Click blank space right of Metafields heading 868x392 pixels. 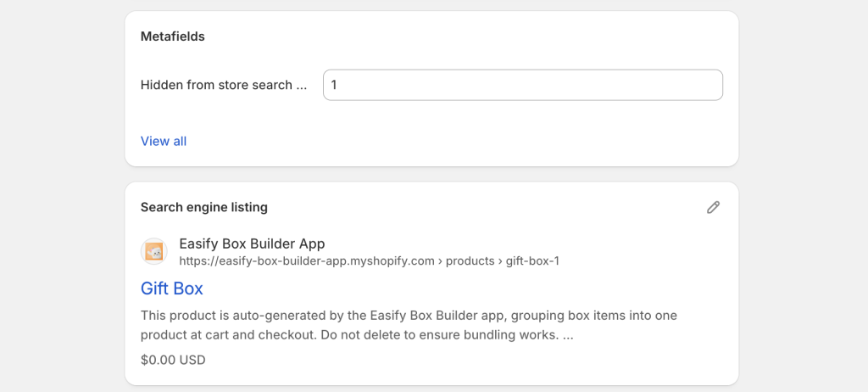(x=466, y=36)
